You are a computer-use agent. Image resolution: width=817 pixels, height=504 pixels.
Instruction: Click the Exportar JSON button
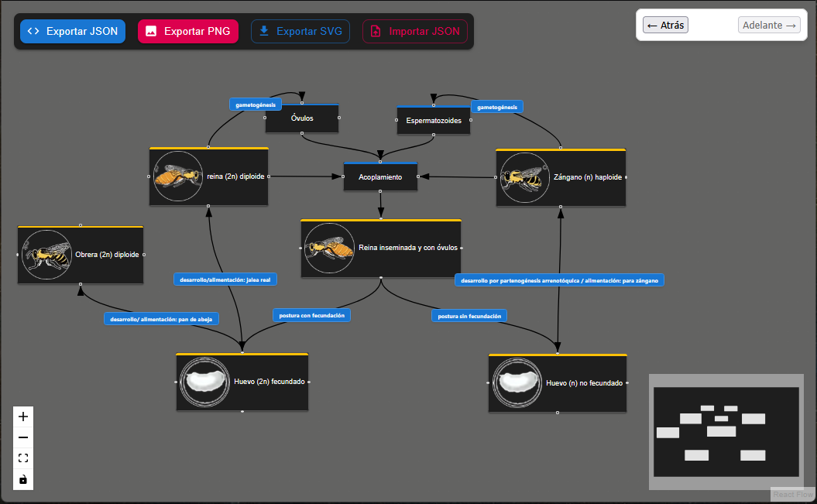tap(73, 32)
